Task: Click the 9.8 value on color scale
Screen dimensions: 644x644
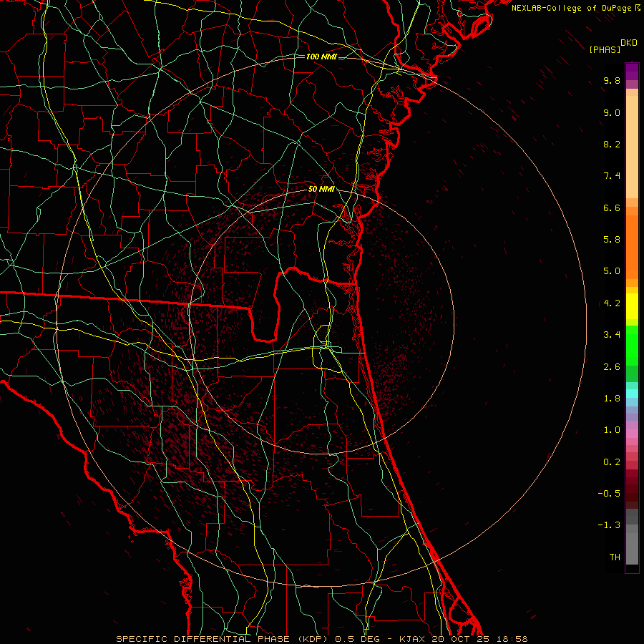Action: 611,81
